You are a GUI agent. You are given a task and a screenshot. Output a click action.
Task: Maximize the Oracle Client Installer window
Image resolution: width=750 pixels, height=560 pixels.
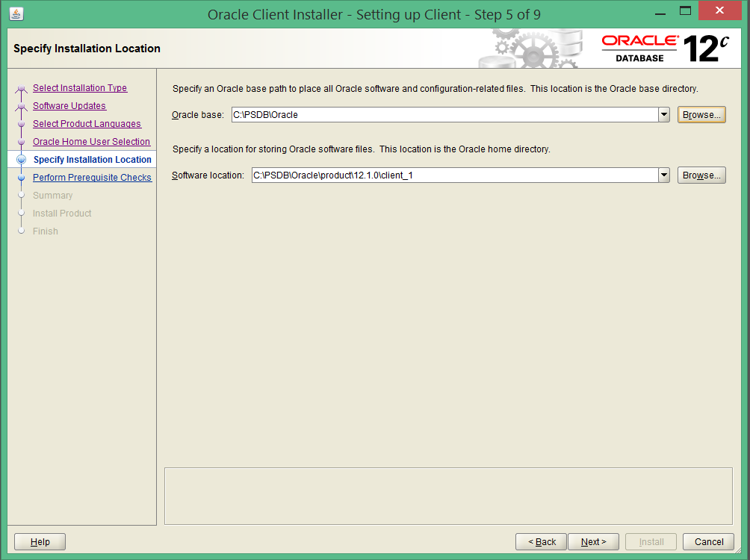[686, 10]
